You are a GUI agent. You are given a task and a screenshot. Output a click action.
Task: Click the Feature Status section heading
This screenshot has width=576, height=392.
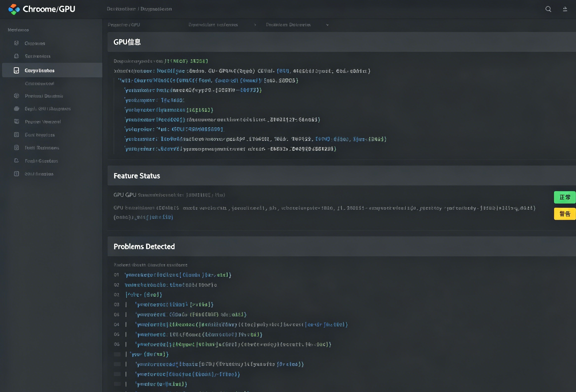[137, 176]
